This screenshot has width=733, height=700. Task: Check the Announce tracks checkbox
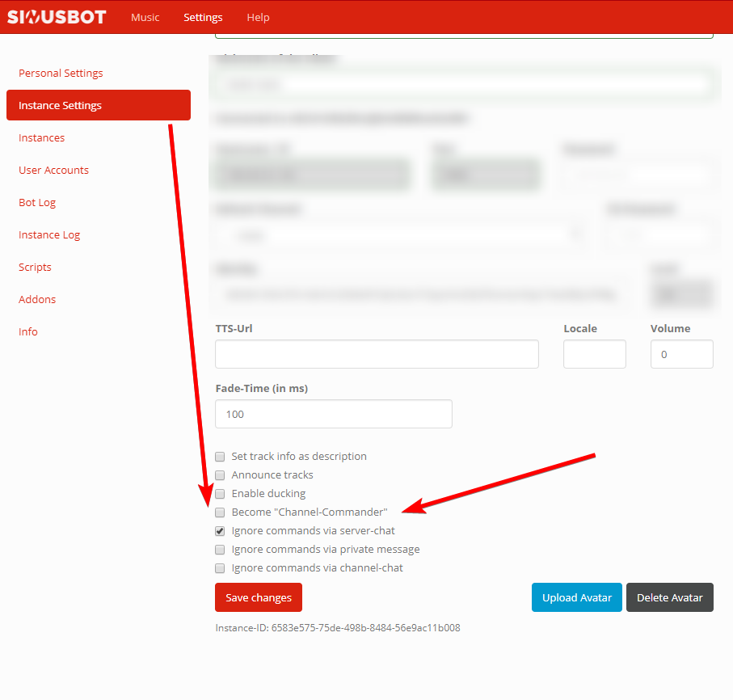click(x=220, y=475)
